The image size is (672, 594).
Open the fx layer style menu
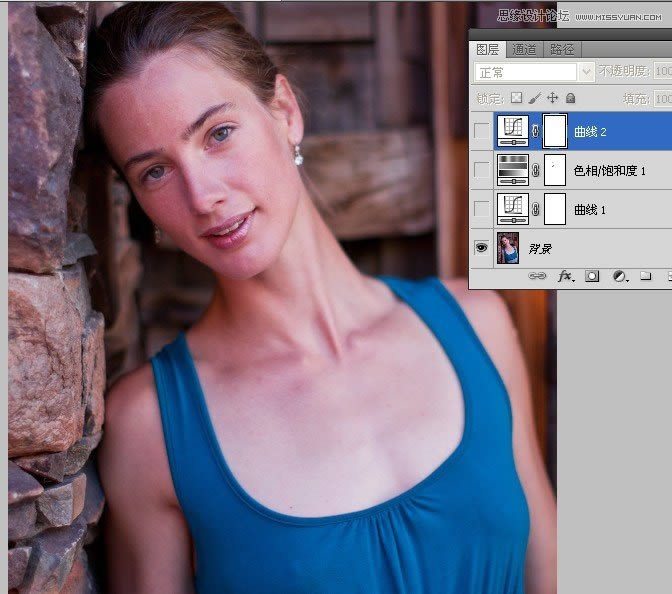point(565,275)
